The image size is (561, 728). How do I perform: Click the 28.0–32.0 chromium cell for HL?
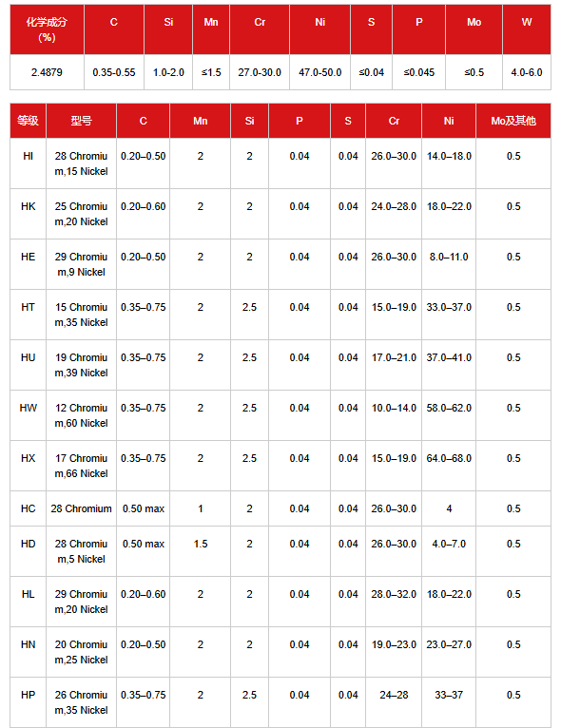(x=394, y=602)
